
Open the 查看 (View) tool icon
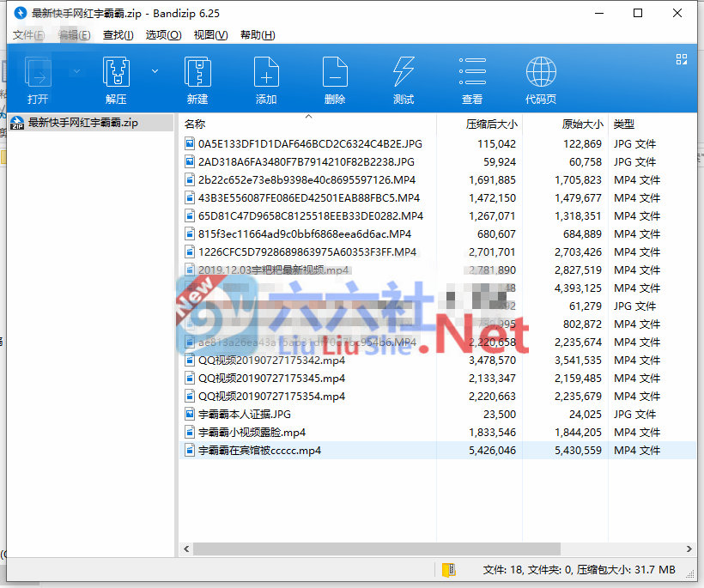(x=471, y=77)
